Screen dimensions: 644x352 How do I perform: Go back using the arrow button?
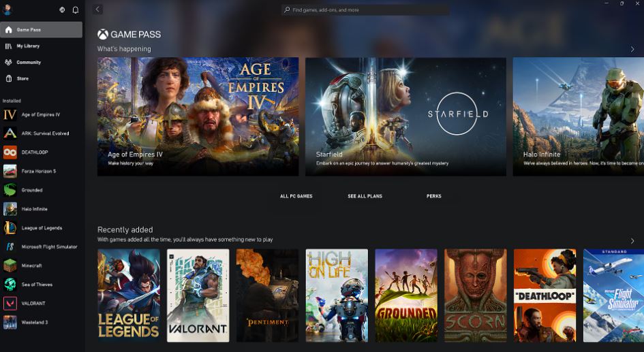pos(97,10)
